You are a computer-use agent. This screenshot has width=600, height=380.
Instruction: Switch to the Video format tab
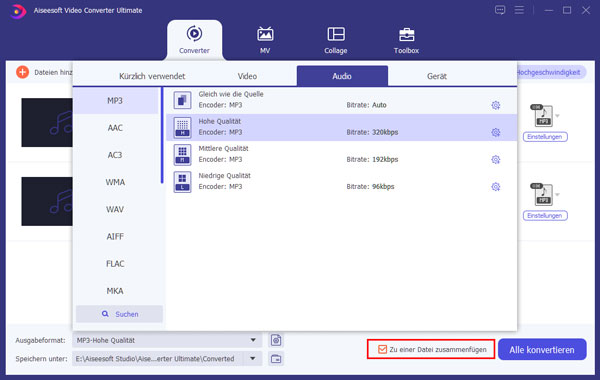tap(247, 76)
